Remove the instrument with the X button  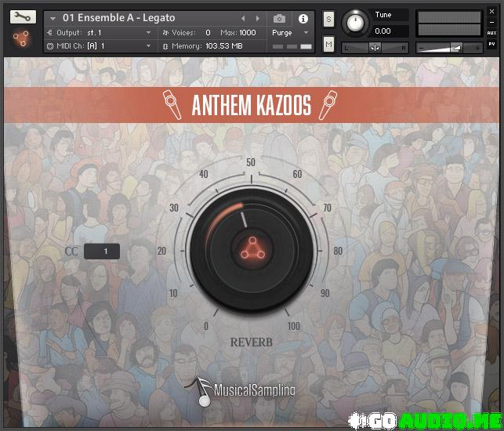(x=491, y=12)
